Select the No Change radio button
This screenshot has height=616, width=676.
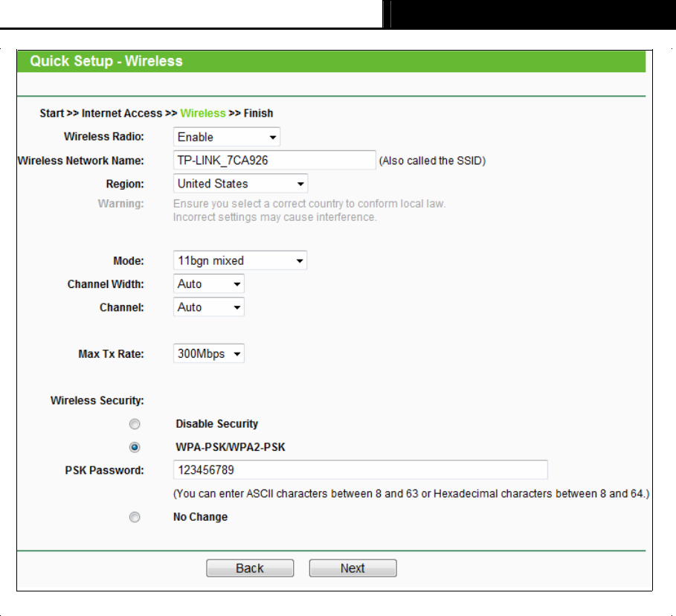pos(135,517)
